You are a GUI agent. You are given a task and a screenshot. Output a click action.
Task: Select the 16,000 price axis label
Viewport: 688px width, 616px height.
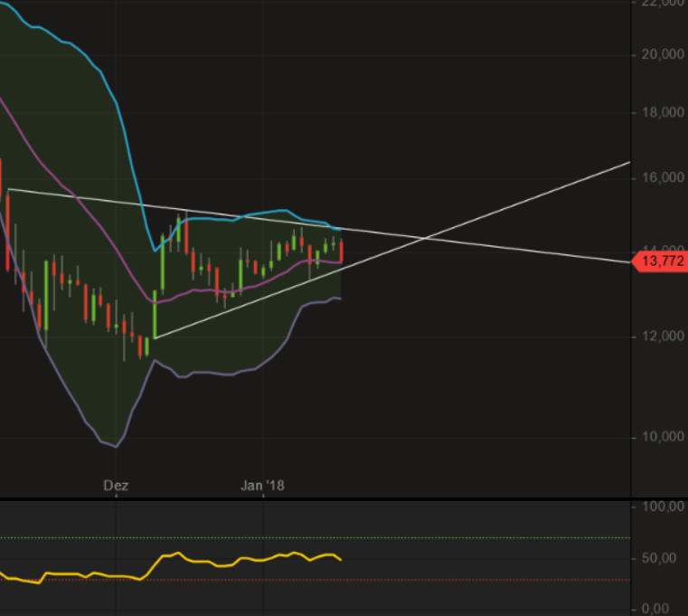(663, 178)
